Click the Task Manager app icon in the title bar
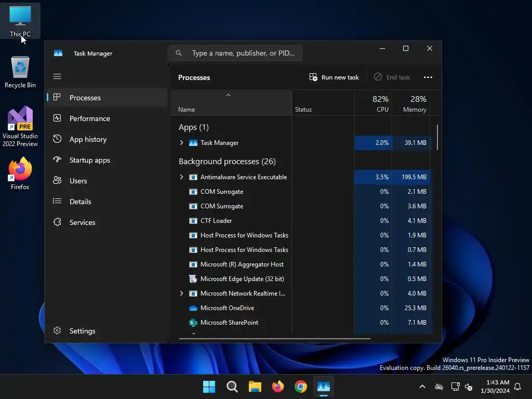The height and width of the screenshot is (399, 532). click(x=58, y=54)
